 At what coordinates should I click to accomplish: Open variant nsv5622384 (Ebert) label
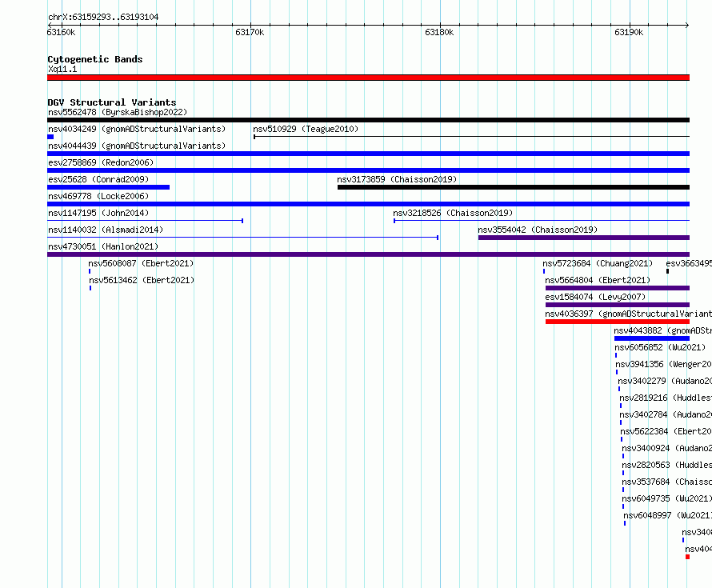tap(666, 431)
